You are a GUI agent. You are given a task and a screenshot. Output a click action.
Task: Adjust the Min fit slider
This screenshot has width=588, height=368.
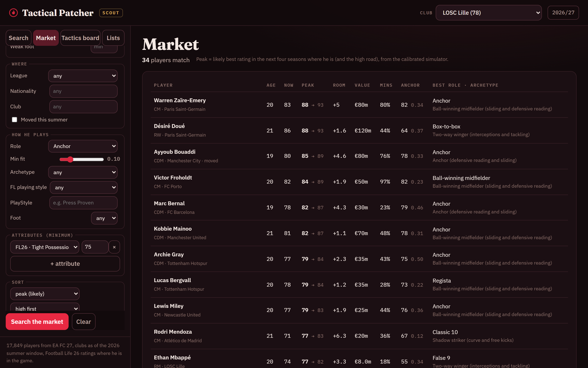coord(82,159)
